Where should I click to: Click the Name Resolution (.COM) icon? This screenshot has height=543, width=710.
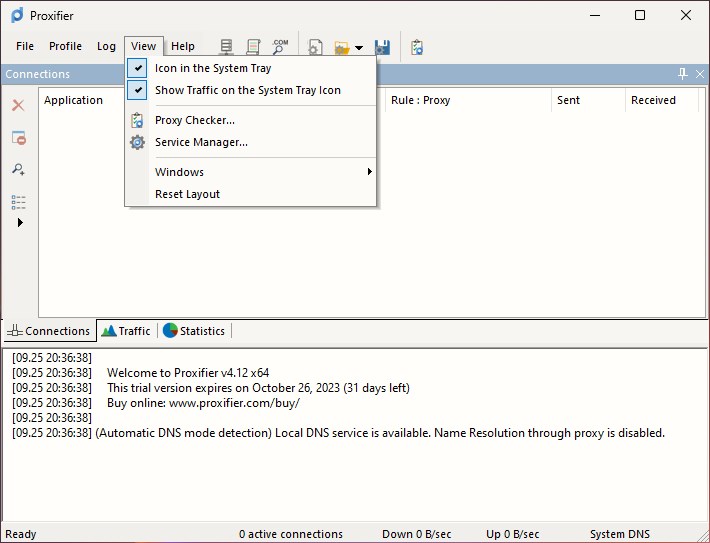[x=280, y=47]
